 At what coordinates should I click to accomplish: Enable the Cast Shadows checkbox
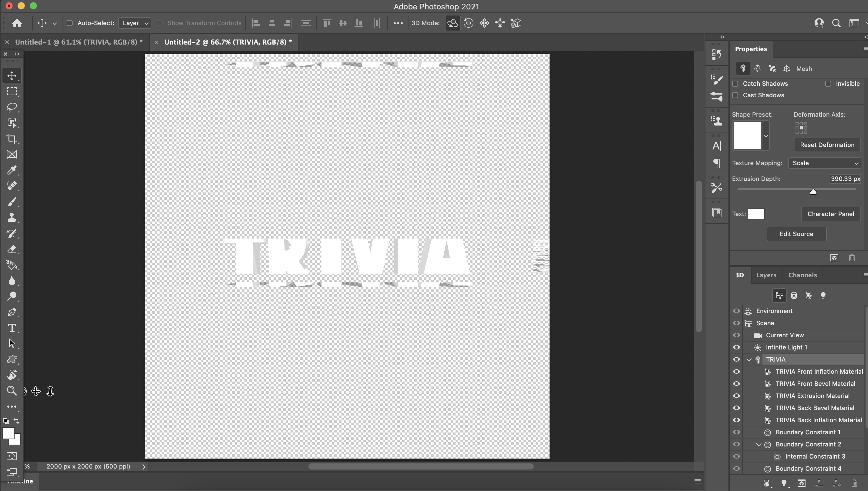pos(735,95)
